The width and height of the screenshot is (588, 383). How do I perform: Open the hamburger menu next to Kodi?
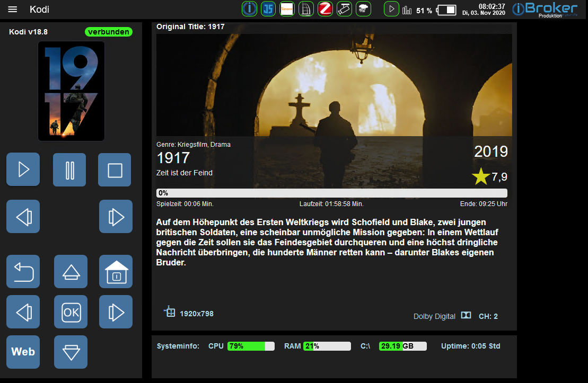pyautogui.click(x=12, y=10)
